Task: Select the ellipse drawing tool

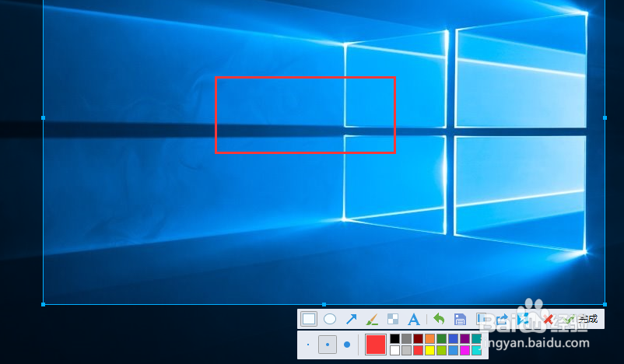Action: pos(330,319)
